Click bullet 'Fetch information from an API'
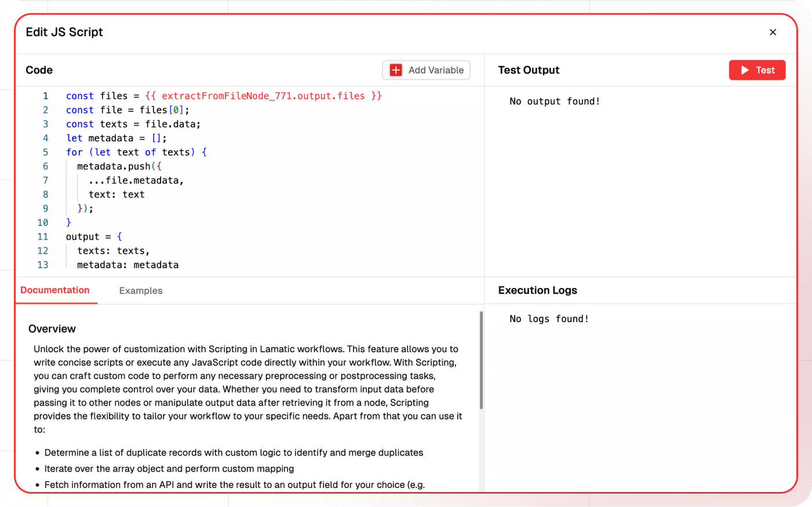The image size is (812, 507). coord(235,485)
